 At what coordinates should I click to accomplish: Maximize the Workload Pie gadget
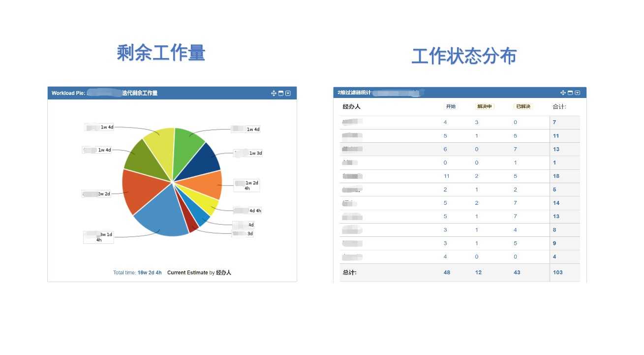[x=281, y=93]
